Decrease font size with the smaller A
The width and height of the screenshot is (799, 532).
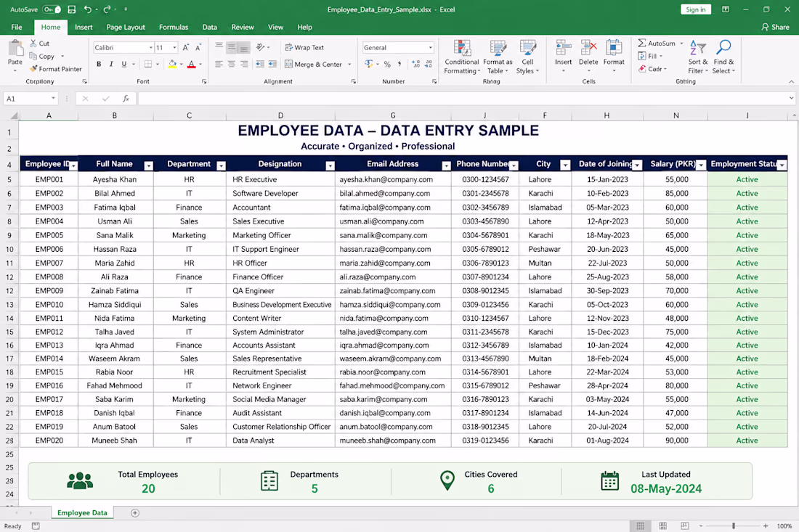point(198,47)
